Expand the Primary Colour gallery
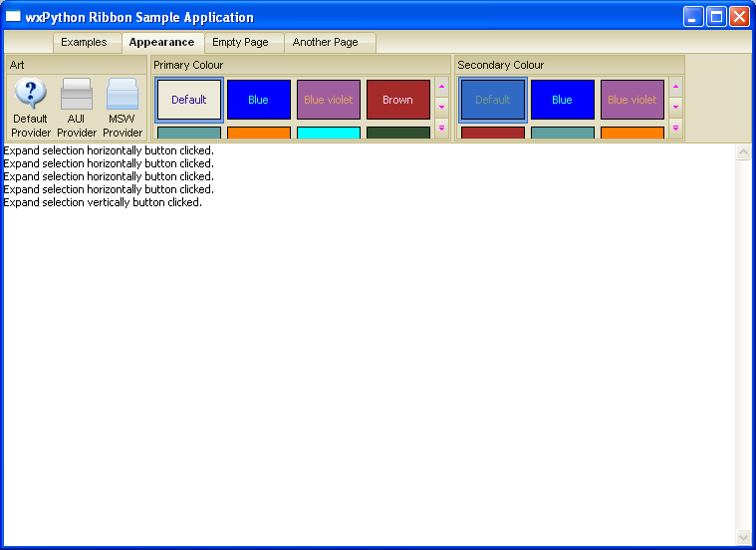This screenshot has width=756, height=550. pyautogui.click(x=442, y=128)
